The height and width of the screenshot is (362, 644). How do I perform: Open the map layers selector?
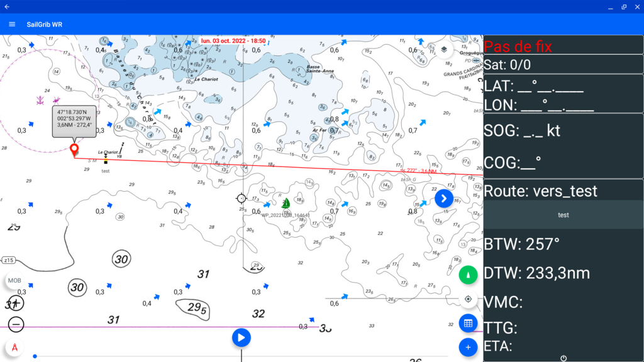point(444,50)
